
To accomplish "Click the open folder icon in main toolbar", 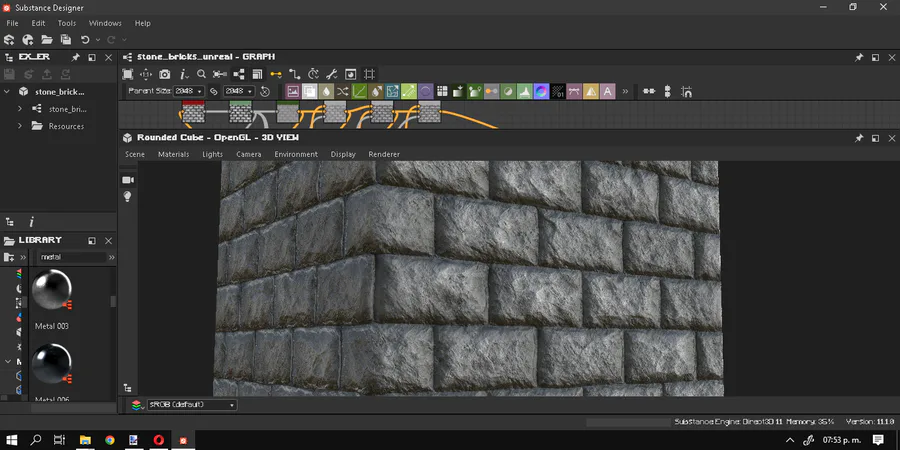I will pos(46,40).
